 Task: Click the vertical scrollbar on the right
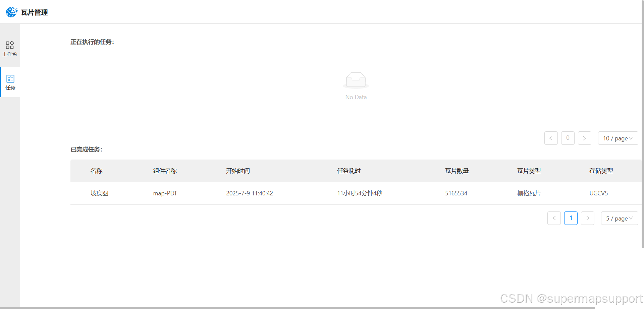(643, 124)
